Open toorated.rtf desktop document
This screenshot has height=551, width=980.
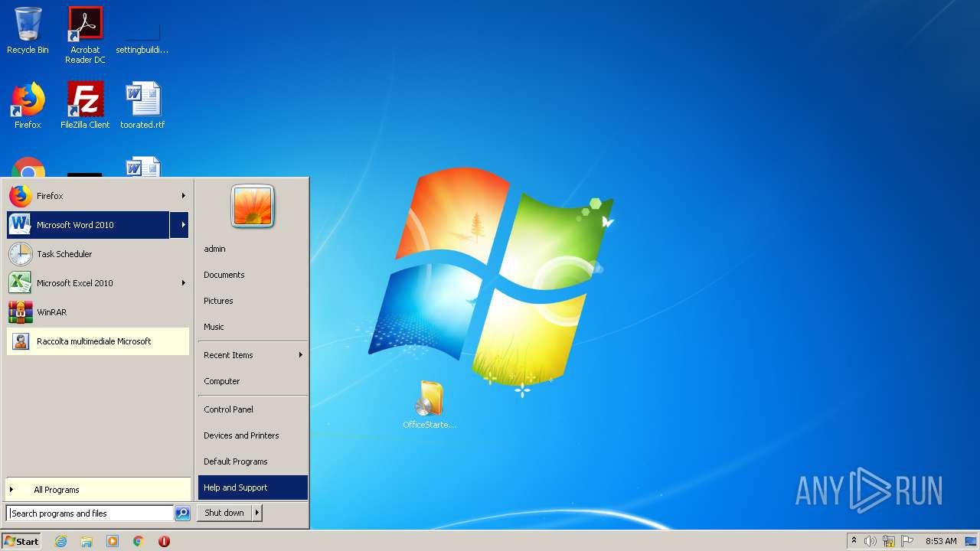tap(142, 106)
